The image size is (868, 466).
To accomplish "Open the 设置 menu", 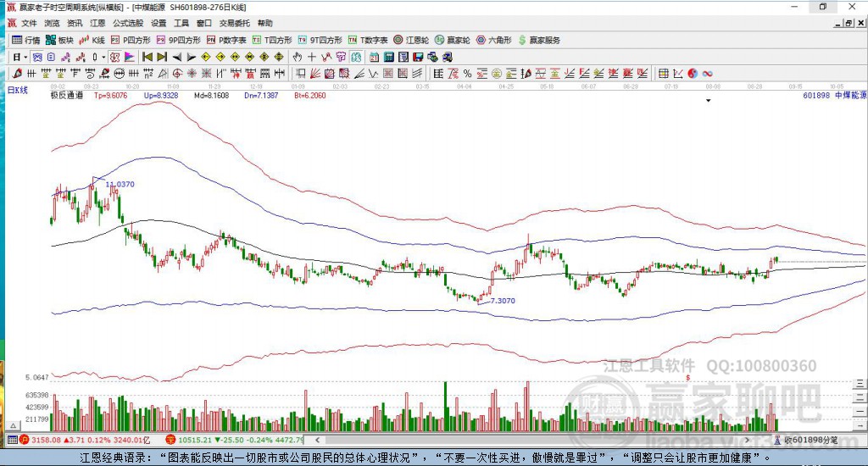I will pyautogui.click(x=159, y=23).
